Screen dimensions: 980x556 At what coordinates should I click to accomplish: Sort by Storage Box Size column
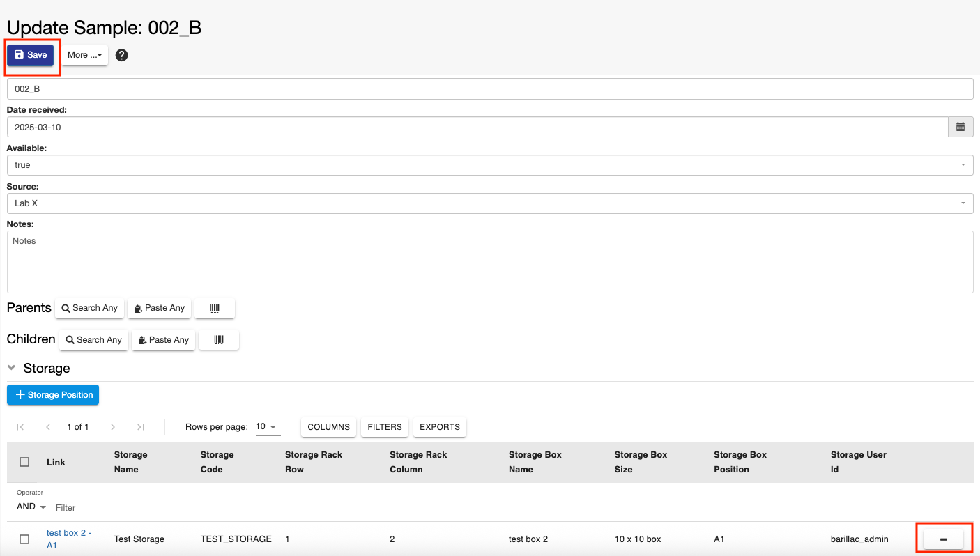point(641,462)
